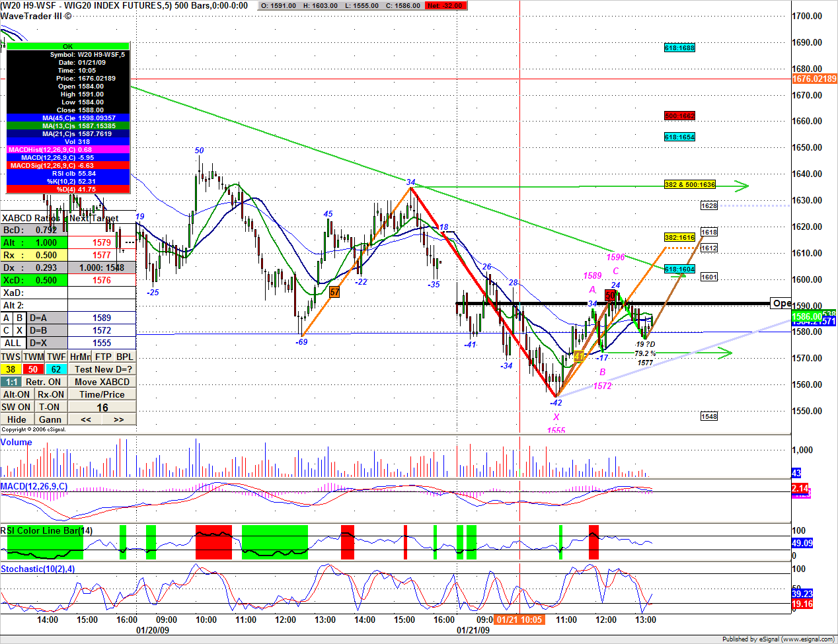The image size is (838, 644).
Task: Select the red 500:1662 level label
Action: 679,116
